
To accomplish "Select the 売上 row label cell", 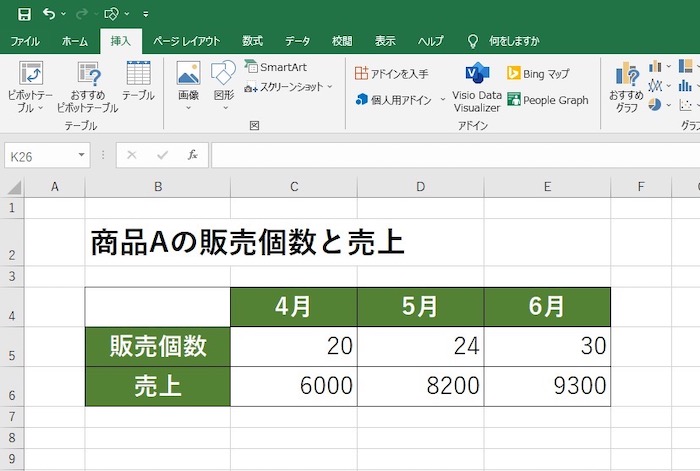I will (158, 387).
